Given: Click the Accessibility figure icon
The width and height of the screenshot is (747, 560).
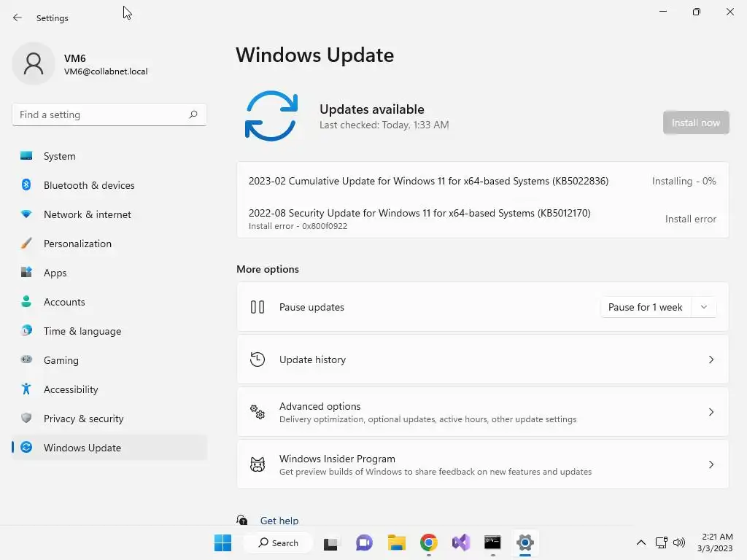Looking at the screenshot, I should tap(26, 389).
